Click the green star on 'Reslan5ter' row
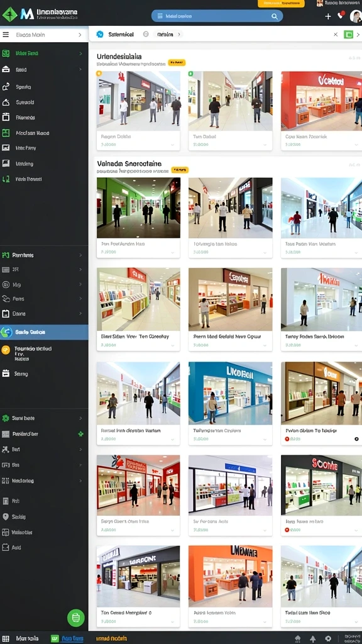The height and width of the screenshot is (644, 362). click(81, 434)
